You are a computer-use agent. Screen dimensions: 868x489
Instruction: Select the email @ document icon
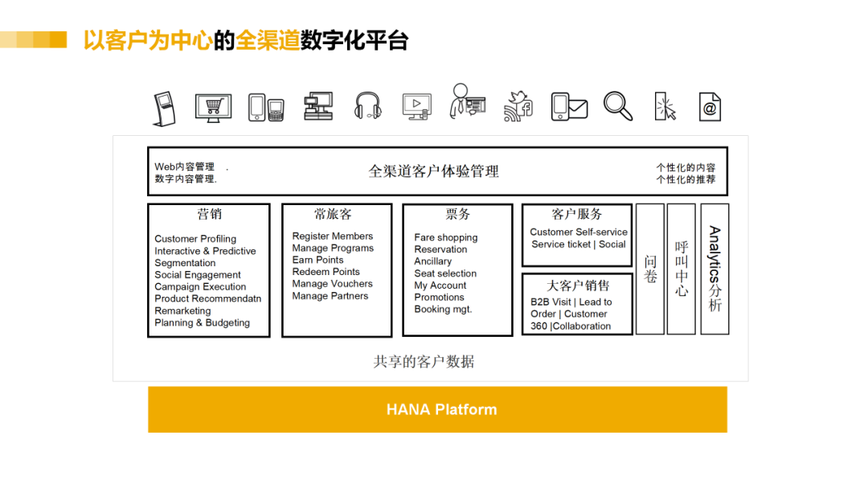pos(710,107)
